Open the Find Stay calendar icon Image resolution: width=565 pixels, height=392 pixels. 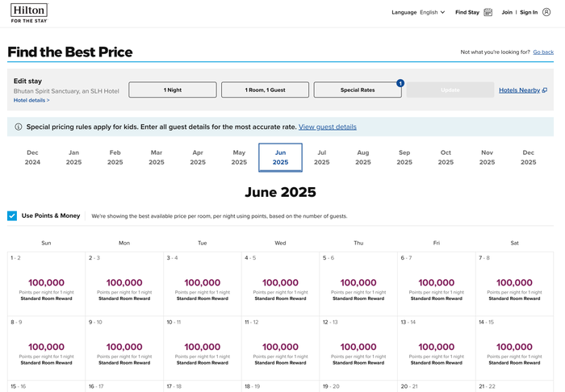pyautogui.click(x=488, y=12)
